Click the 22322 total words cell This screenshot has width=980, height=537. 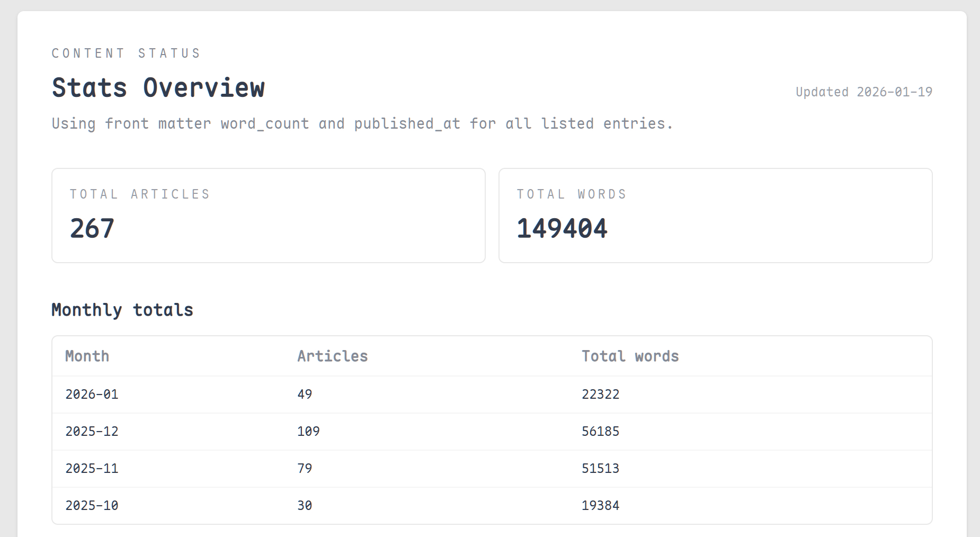tap(600, 395)
